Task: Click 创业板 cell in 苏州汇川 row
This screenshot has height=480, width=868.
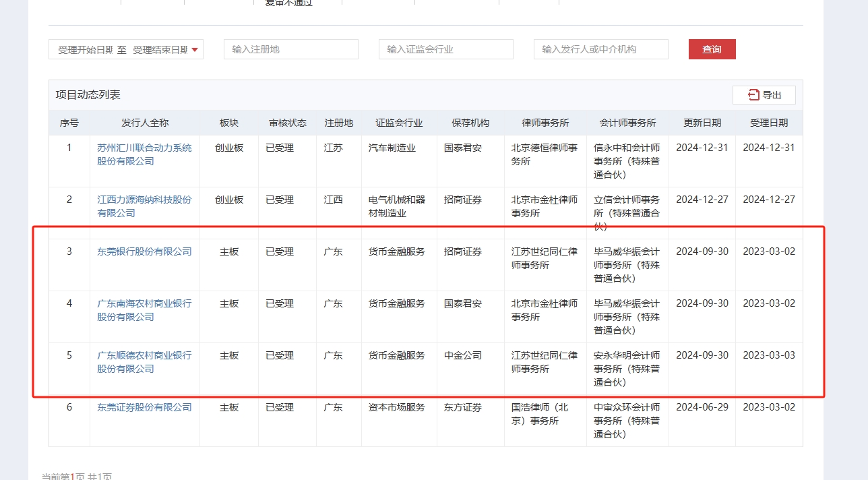Action: click(229, 148)
